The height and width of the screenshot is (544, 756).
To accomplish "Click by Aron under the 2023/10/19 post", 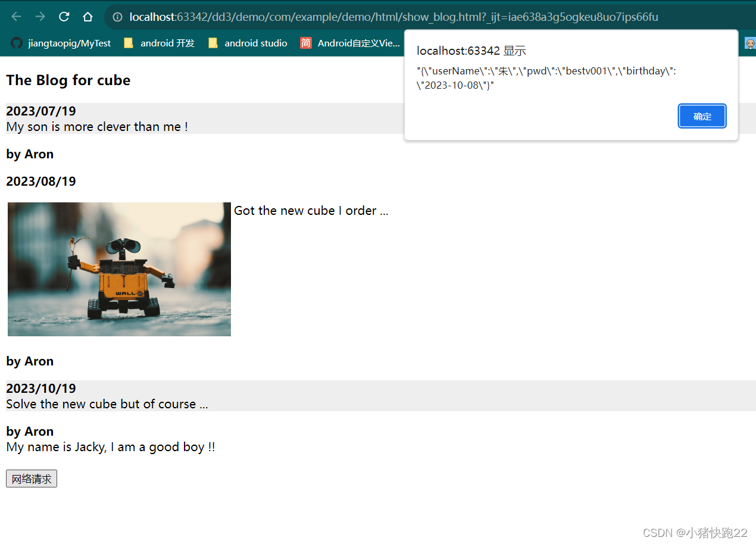I will (x=30, y=431).
